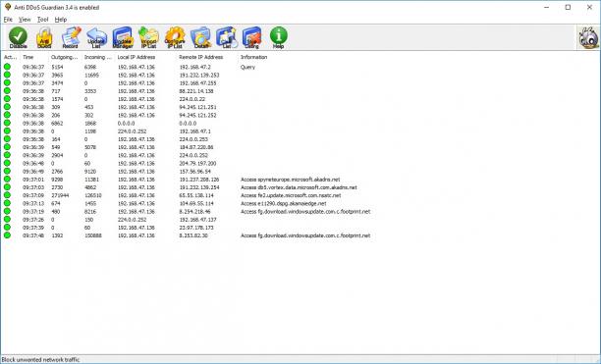This screenshot has width=601, height=364.
Task: Click the Detail magnifier toolbar icon
Action: coord(201,37)
